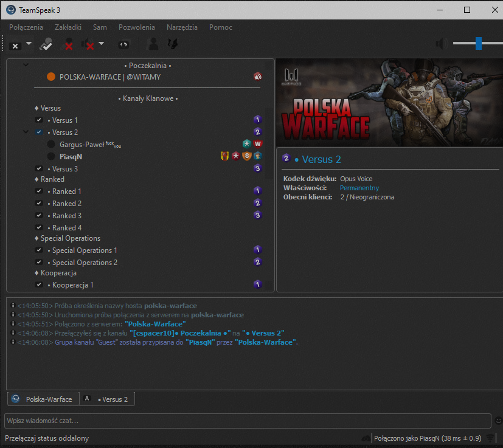Image resolution: width=503 pixels, height=448 pixels.
Task: Click the purple 1 badge on Versus 1
Action: point(258,120)
